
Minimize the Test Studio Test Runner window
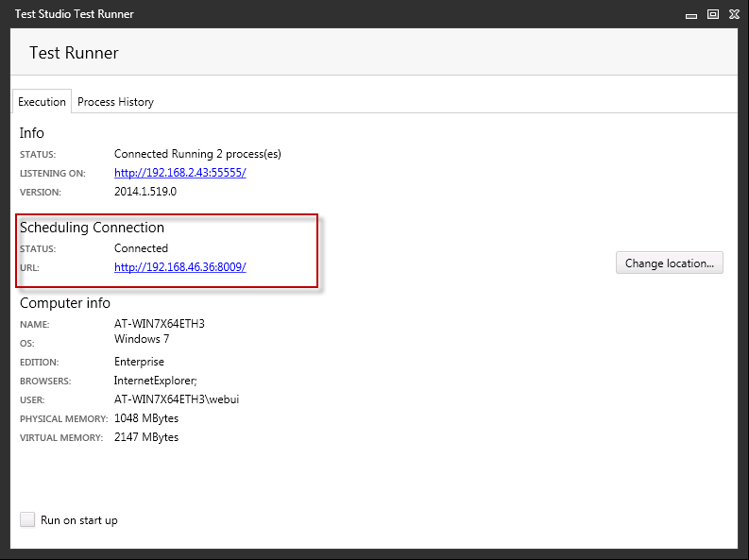click(x=690, y=15)
